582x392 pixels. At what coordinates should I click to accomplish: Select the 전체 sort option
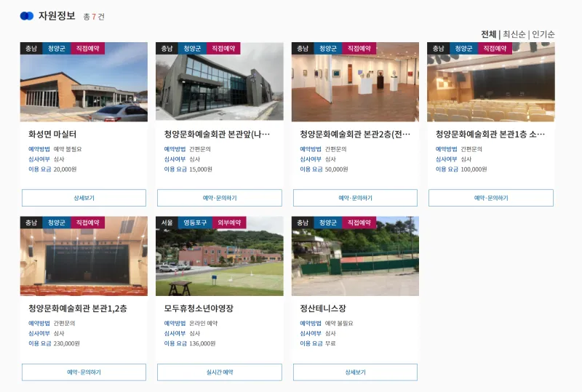pyautogui.click(x=488, y=34)
